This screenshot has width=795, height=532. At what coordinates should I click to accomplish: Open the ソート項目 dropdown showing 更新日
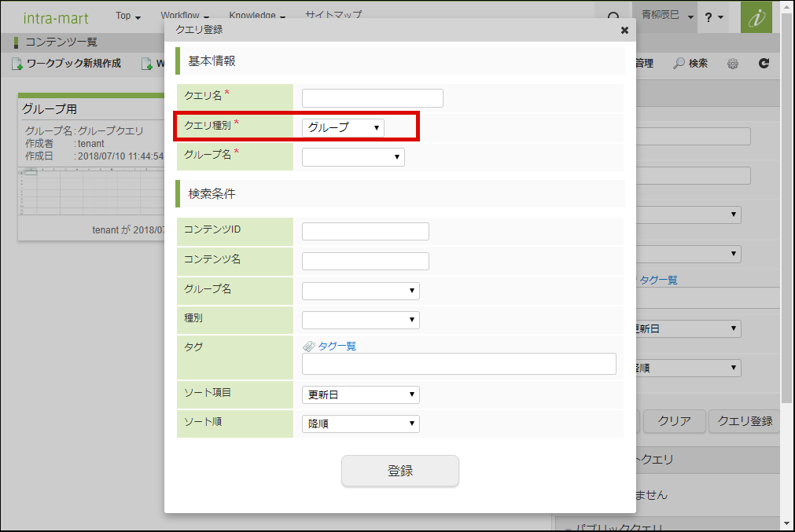(x=360, y=394)
